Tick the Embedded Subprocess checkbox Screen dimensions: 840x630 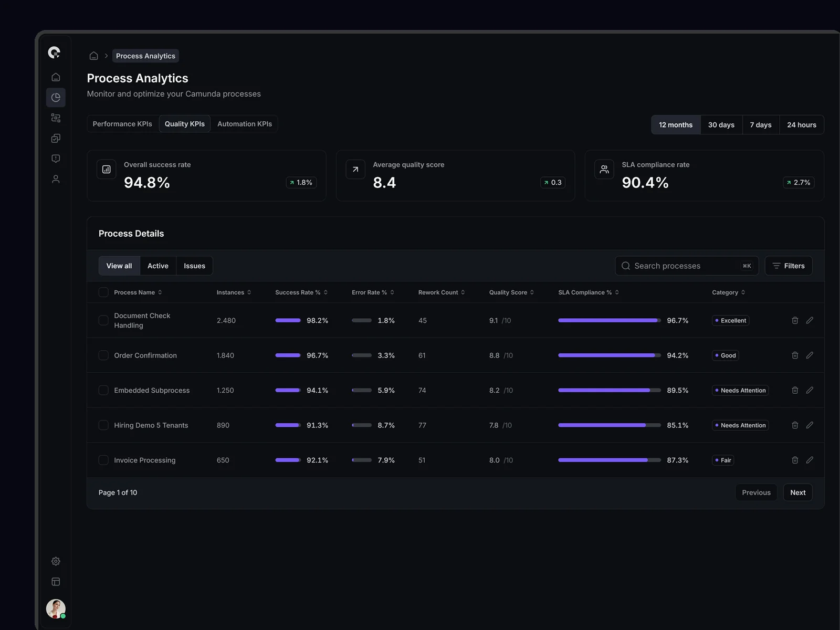pos(103,390)
